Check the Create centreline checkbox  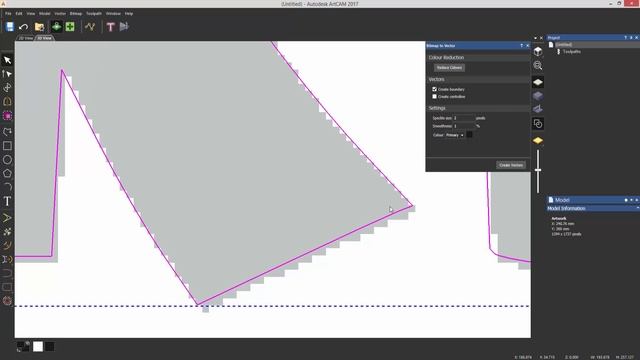pos(435,97)
